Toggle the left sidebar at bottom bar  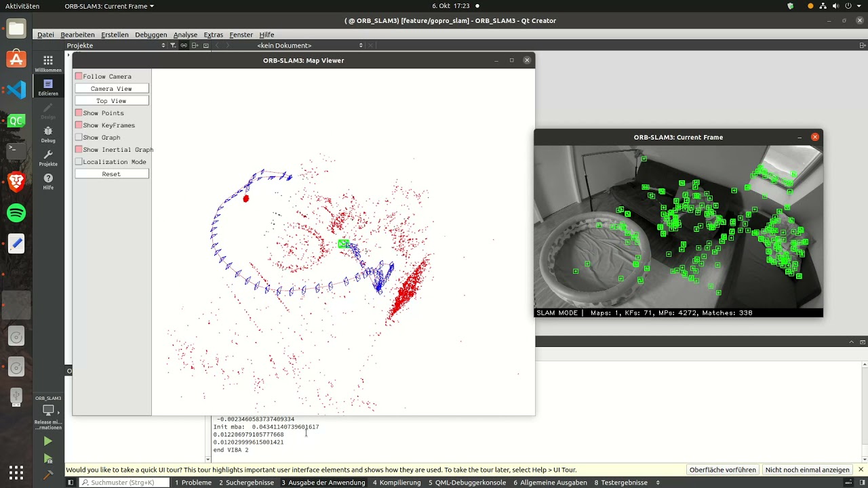tap(71, 483)
